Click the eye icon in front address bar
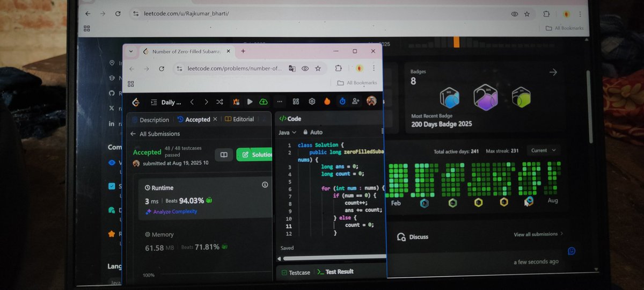 tap(305, 69)
